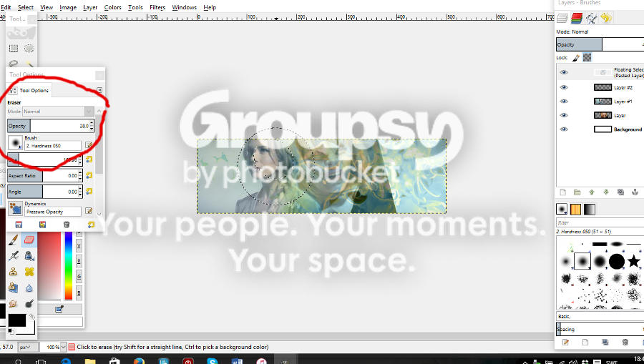Create a new layer in Layers panel
644x364 pixels.
[x=563, y=192]
